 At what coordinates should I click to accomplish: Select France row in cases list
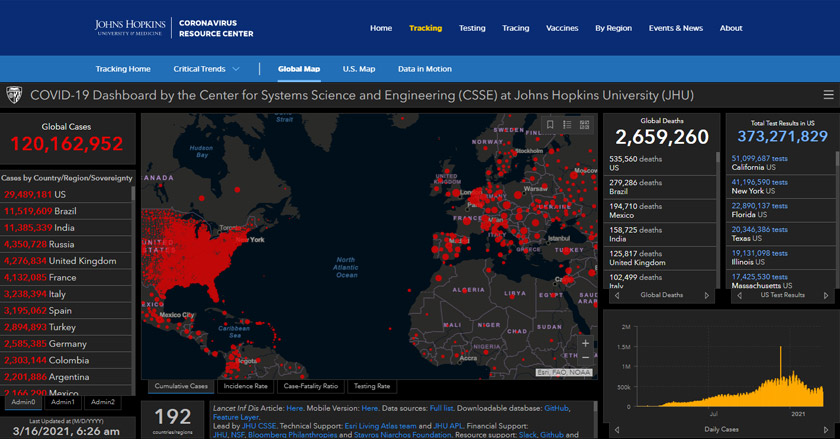65,278
